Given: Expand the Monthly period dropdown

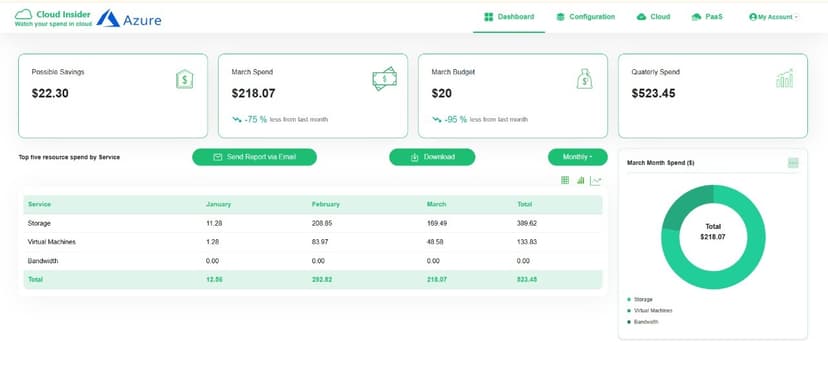Looking at the screenshot, I should (x=578, y=157).
